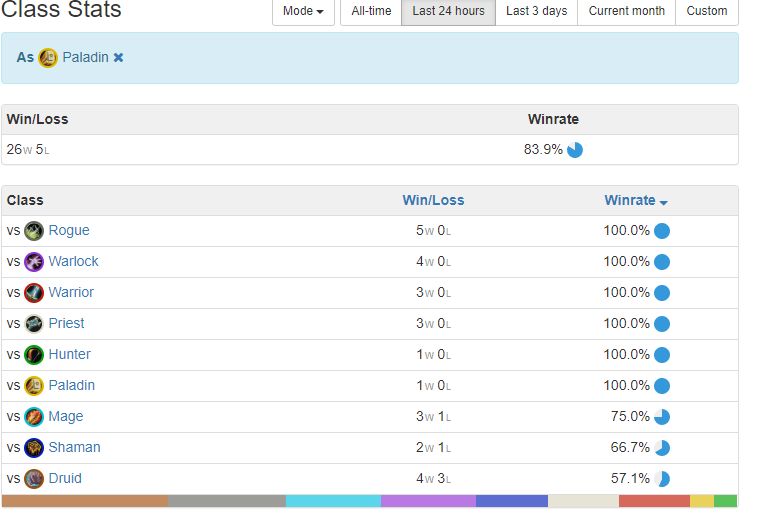The height and width of the screenshot is (511, 764).
Task: Click the Rogue row winrate pie icon
Action: tap(662, 231)
